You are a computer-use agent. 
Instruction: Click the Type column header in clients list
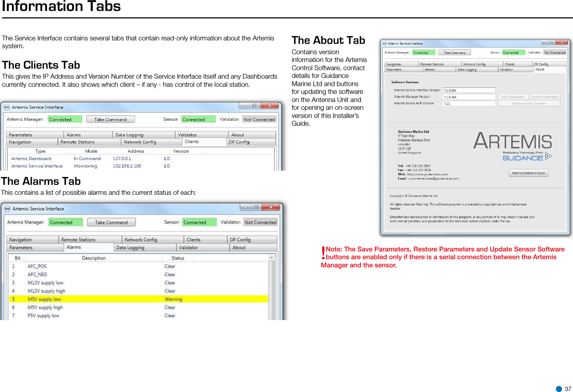pyautogui.click(x=40, y=151)
